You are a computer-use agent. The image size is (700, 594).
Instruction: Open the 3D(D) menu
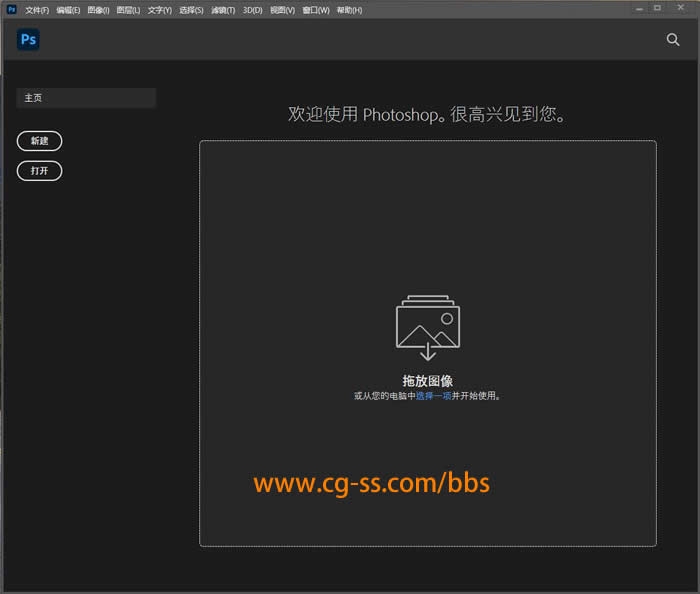[252, 10]
